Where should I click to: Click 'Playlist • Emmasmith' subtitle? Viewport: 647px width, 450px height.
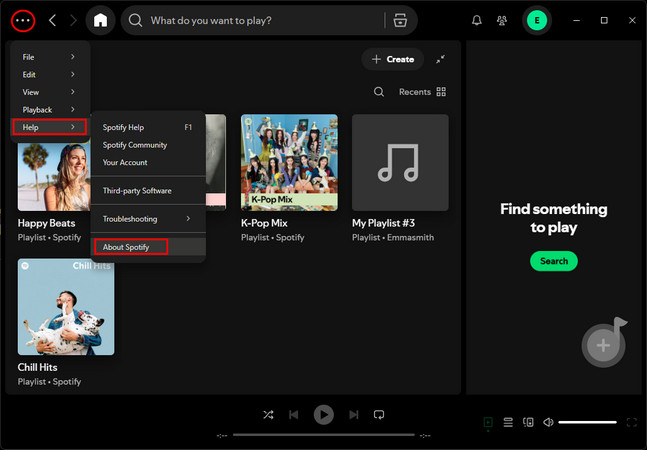(x=393, y=237)
